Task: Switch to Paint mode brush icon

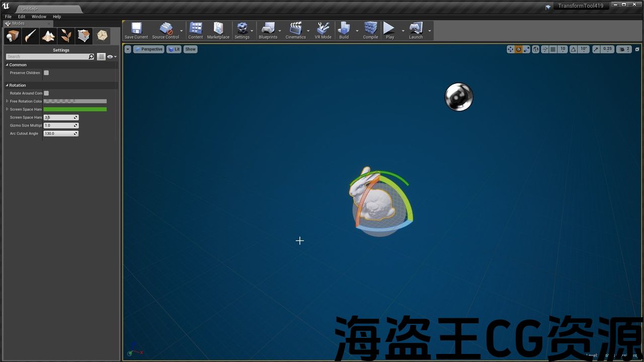Action: (30, 36)
